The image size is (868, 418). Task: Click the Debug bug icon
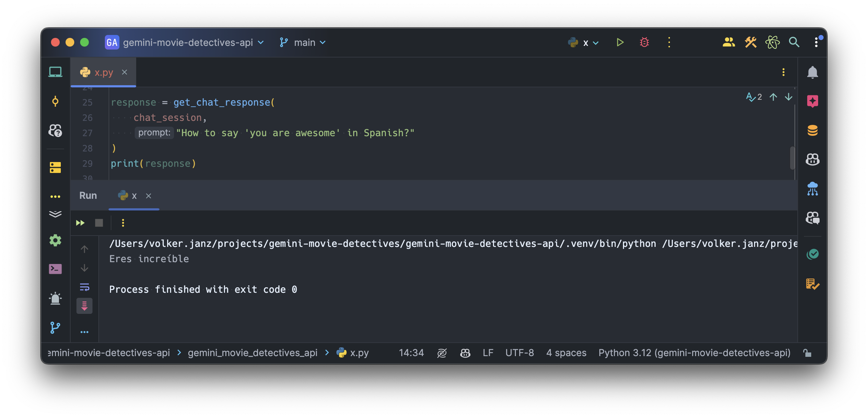coord(644,43)
